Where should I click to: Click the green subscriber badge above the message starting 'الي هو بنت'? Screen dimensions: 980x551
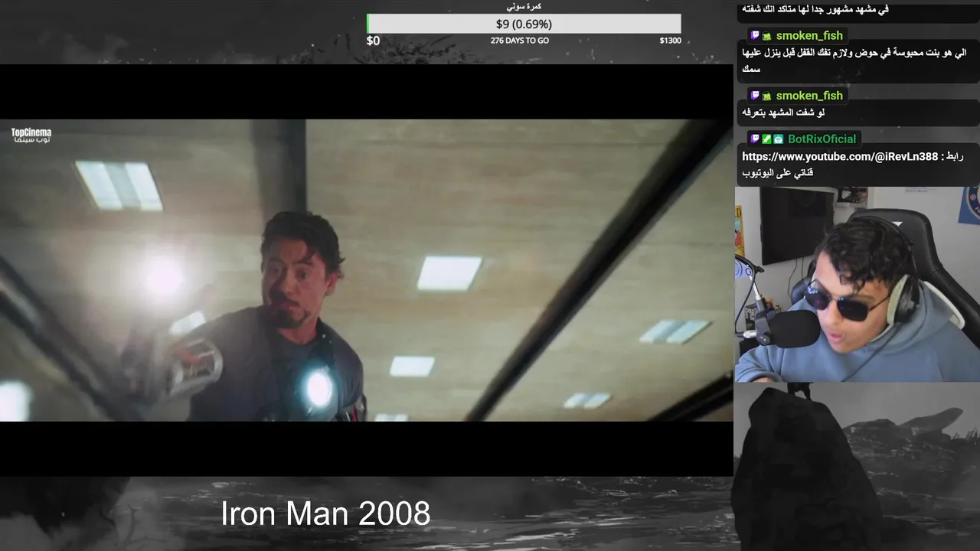pos(766,36)
